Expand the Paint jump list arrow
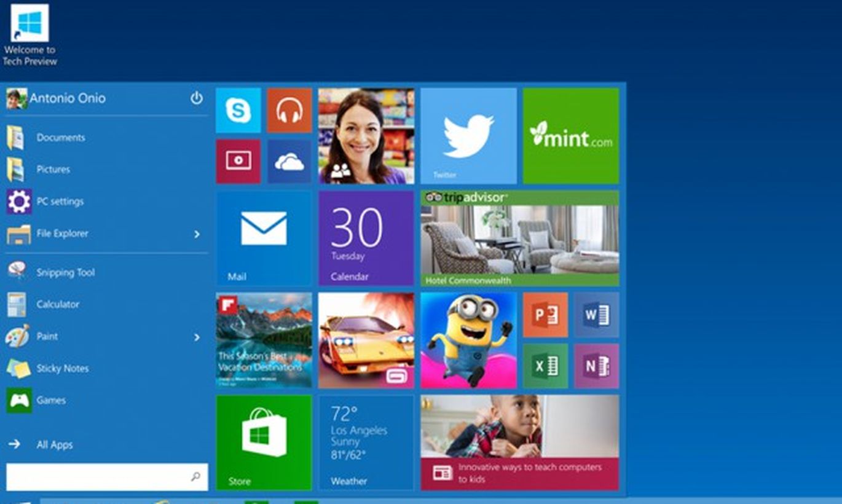Image resolution: width=842 pixels, height=504 pixels. [197, 337]
